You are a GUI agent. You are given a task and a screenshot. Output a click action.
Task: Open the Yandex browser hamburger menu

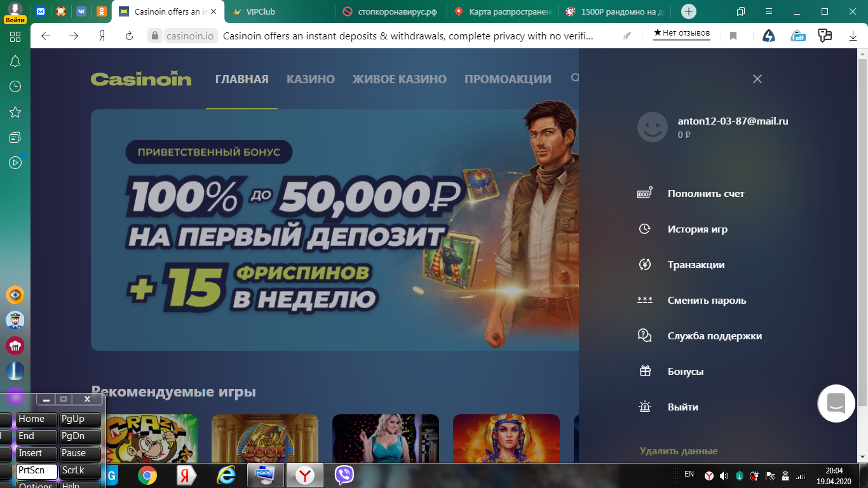click(x=769, y=11)
